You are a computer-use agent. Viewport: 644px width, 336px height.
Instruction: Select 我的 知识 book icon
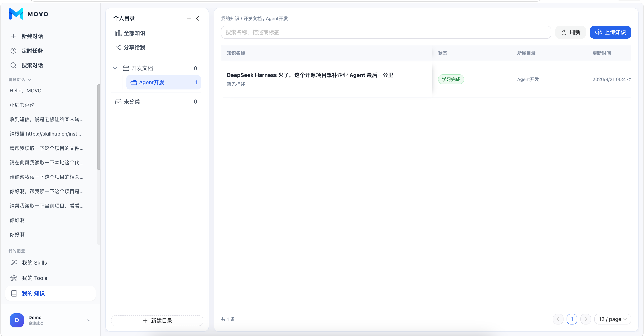pyautogui.click(x=14, y=293)
